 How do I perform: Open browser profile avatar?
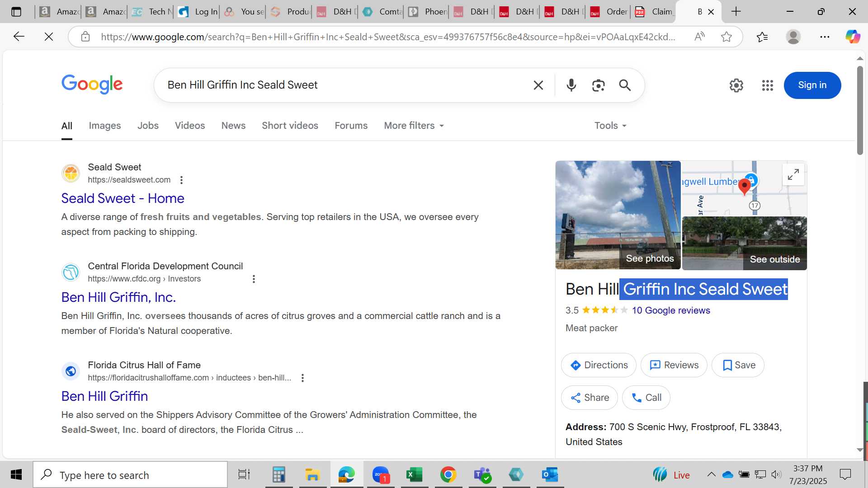click(793, 37)
